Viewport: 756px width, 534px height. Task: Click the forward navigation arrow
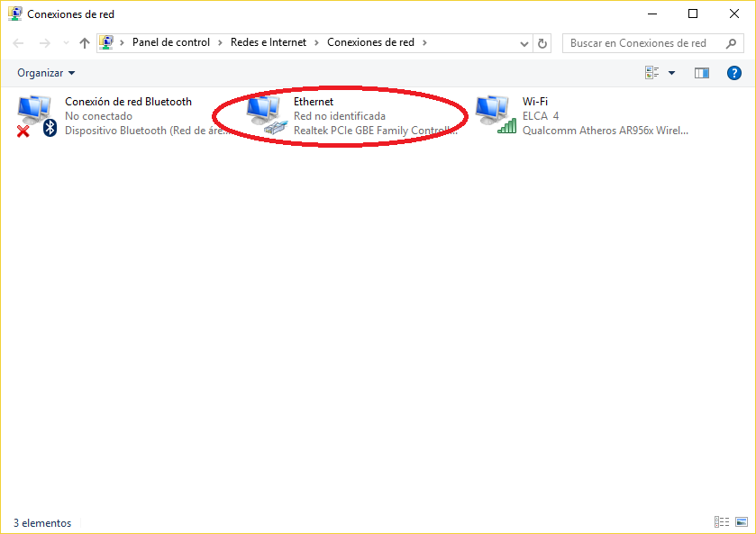click(44, 43)
